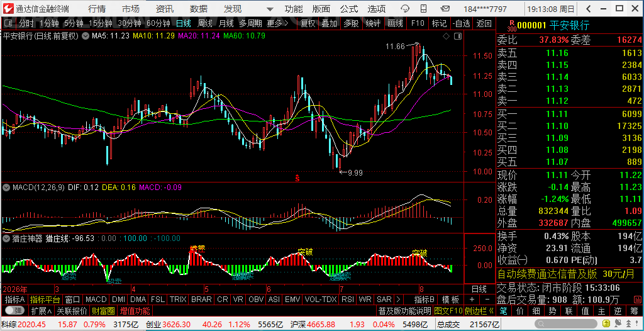
Task: Open dropdown beside 平安银行(日线,前复权) title
Action: click(x=85, y=36)
